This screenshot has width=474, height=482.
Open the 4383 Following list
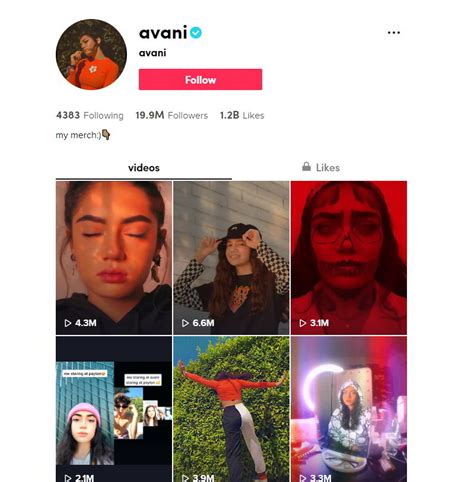[90, 115]
